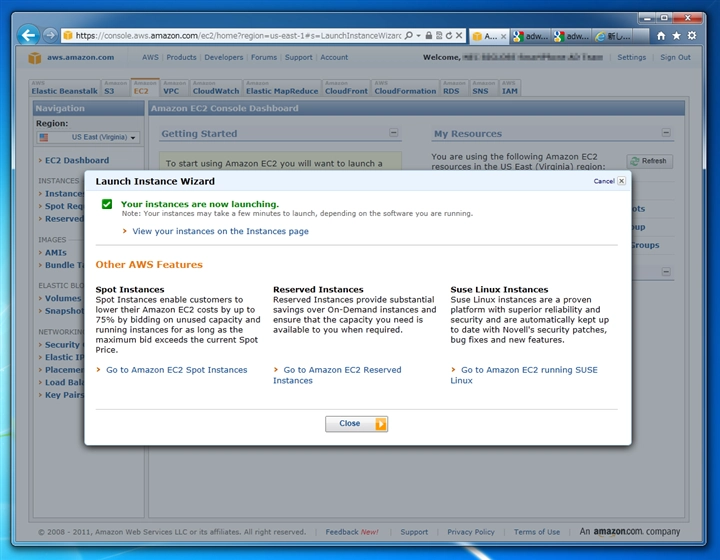The image size is (720, 560).
Task: Collapse the lower panel beneath My Resources
Action: pyautogui.click(x=666, y=272)
